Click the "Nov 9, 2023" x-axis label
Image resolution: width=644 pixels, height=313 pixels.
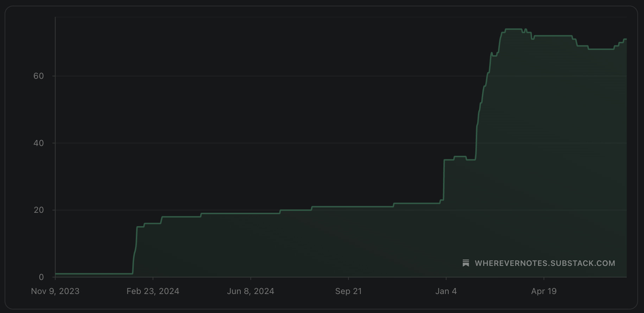[55, 291]
